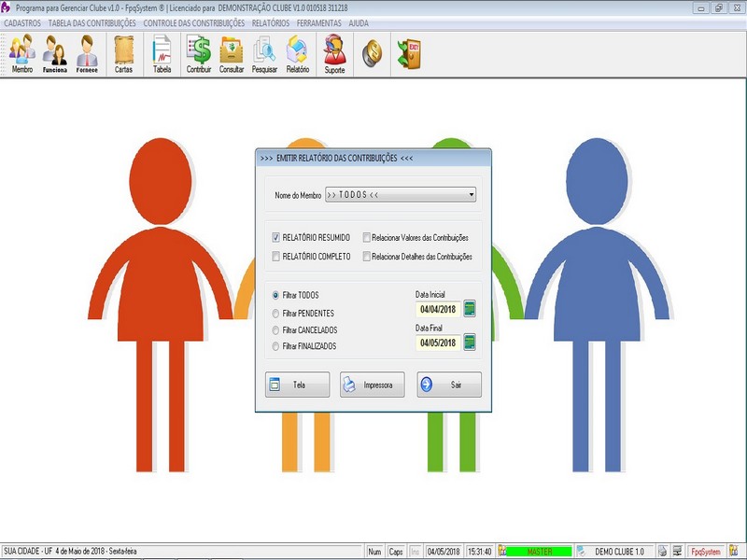This screenshot has width=747, height=560.
Task: Open the Cartas scroll icon
Action: [x=124, y=54]
